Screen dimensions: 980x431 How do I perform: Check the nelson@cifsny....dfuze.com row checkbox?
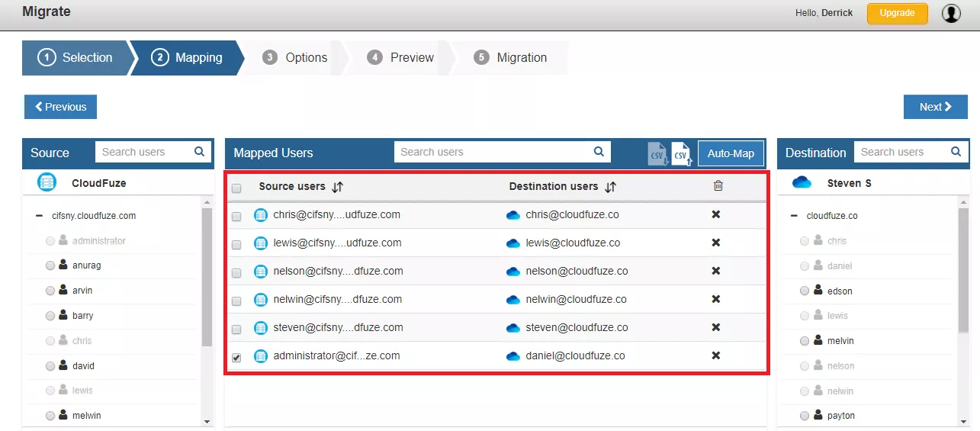point(236,273)
